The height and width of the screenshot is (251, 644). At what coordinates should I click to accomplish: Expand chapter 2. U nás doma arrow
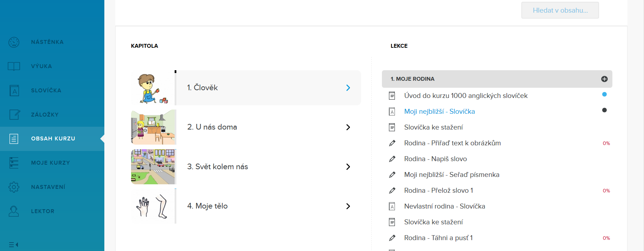(348, 127)
